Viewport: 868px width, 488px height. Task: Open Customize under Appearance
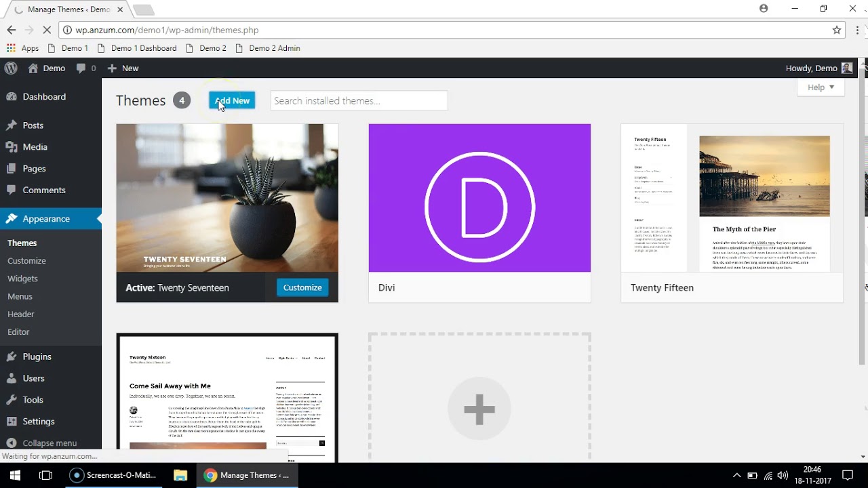[26, 261]
